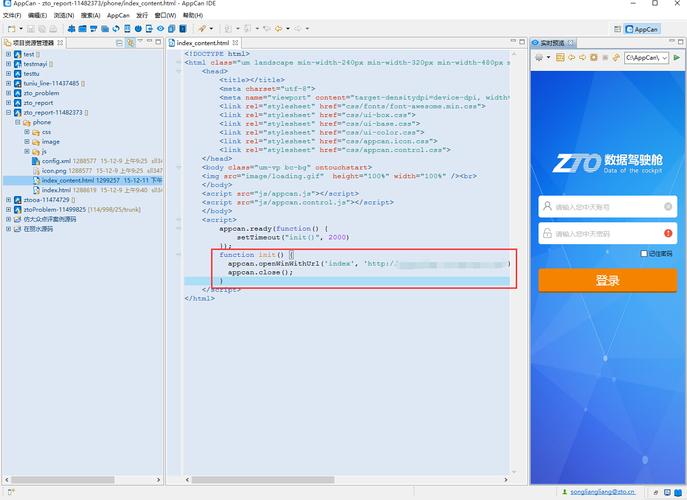
Task: Click the Print toolbar icon
Action: pos(53,29)
